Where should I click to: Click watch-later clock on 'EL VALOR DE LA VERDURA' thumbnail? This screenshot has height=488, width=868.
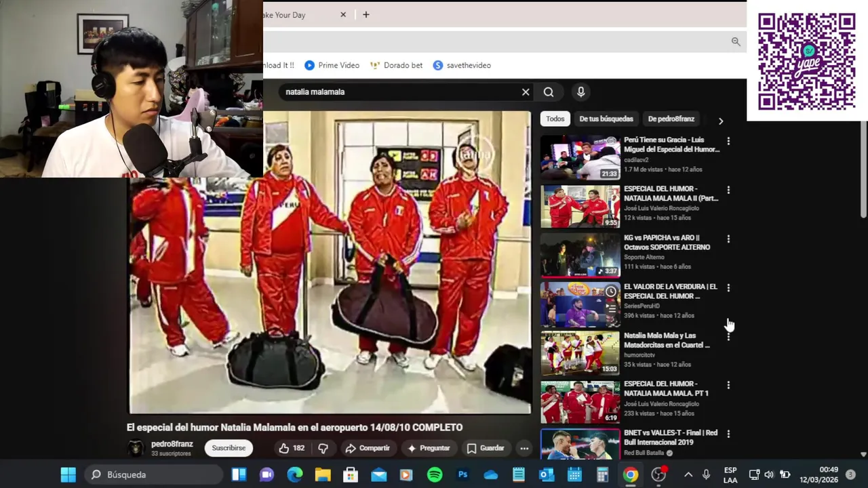point(611,291)
